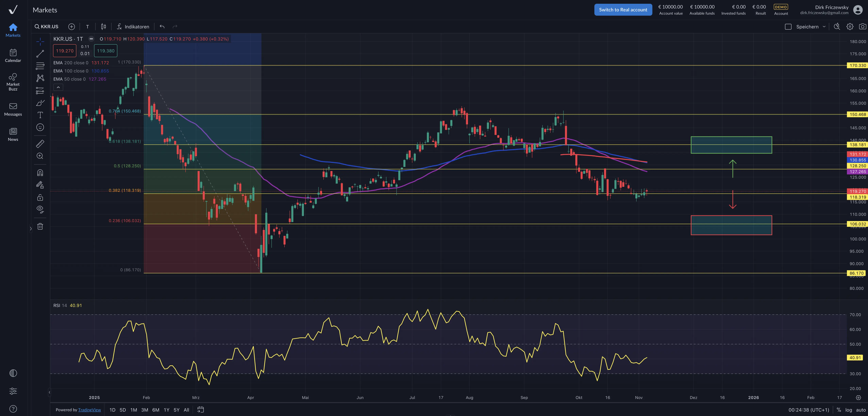This screenshot has height=416, width=868.
Task: Toggle the fullscreen layout checkbox square
Action: (x=788, y=27)
